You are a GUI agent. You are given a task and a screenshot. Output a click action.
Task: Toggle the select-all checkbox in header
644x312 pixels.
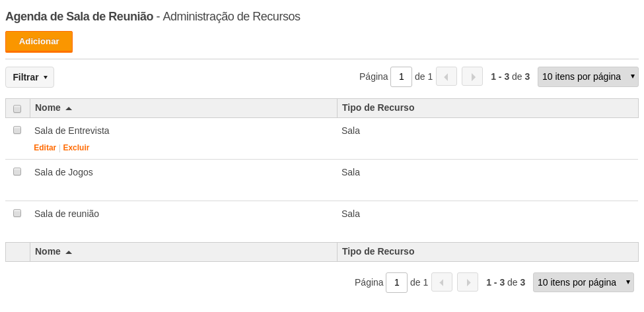coord(17,109)
